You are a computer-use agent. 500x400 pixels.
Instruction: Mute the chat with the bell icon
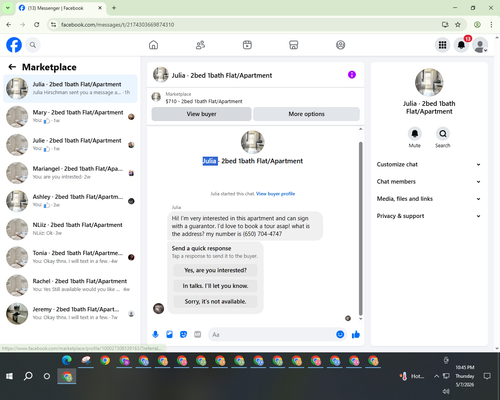[415, 134]
